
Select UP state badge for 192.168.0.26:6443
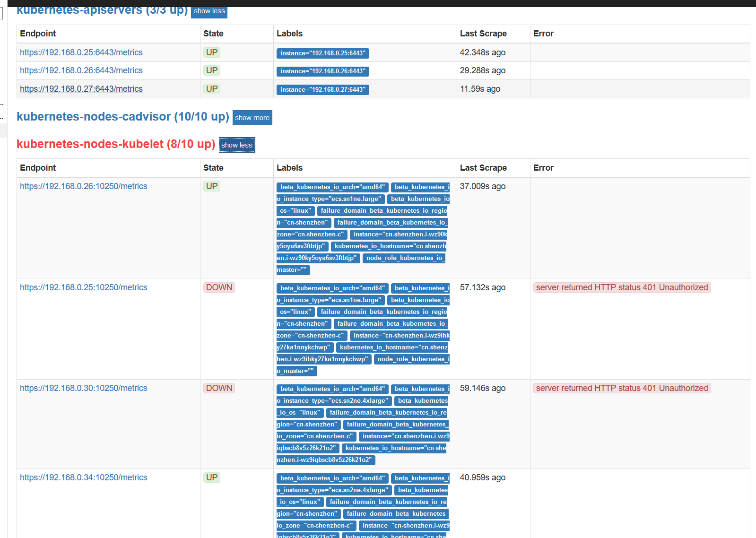pyautogui.click(x=212, y=70)
